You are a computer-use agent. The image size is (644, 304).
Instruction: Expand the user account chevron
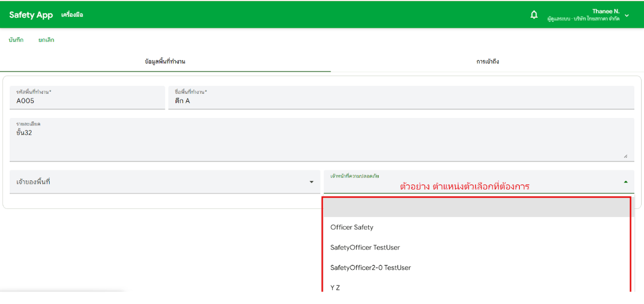click(x=627, y=15)
